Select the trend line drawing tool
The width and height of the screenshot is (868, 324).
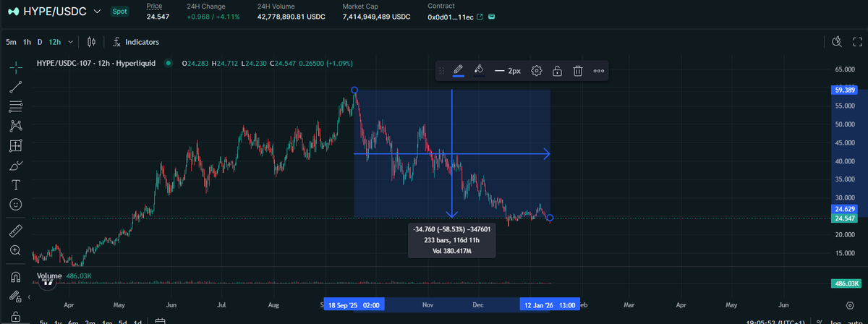pos(15,87)
